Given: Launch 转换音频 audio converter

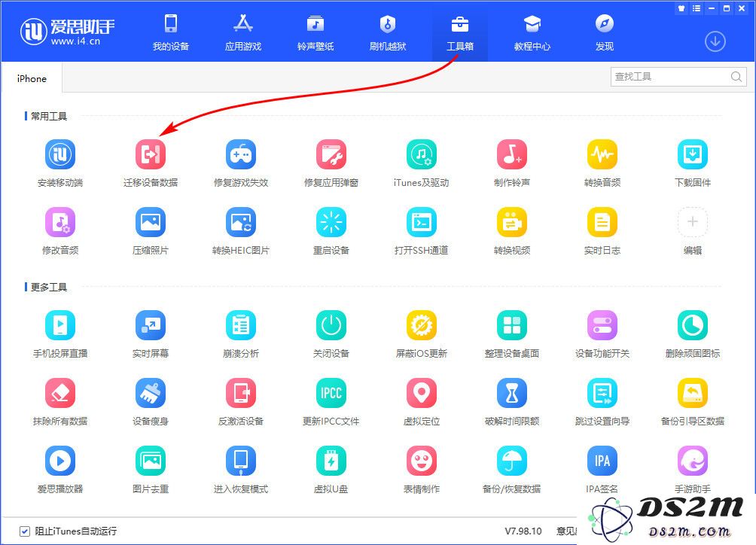Looking at the screenshot, I should pos(602,154).
